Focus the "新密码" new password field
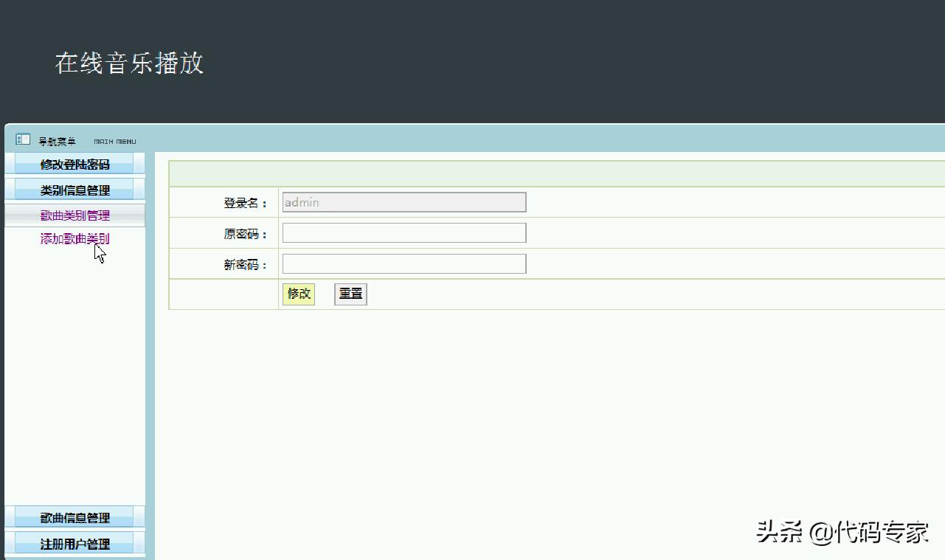945x560 pixels. [404, 263]
